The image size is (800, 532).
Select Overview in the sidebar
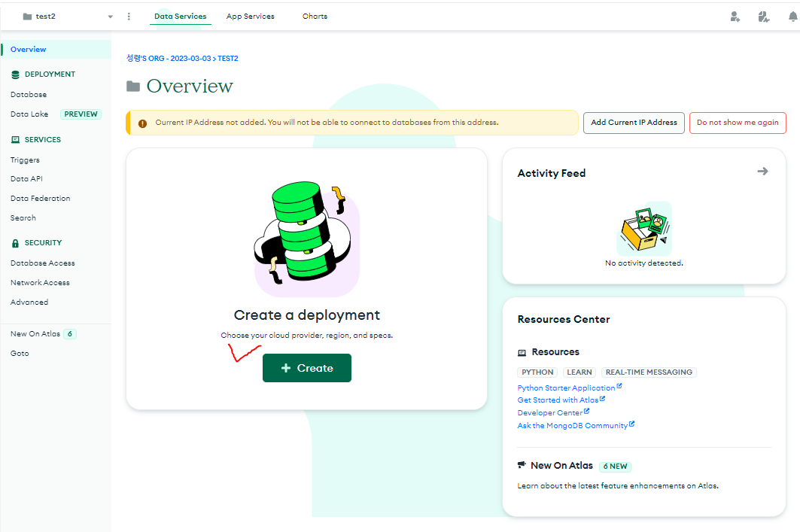[x=56, y=50]
